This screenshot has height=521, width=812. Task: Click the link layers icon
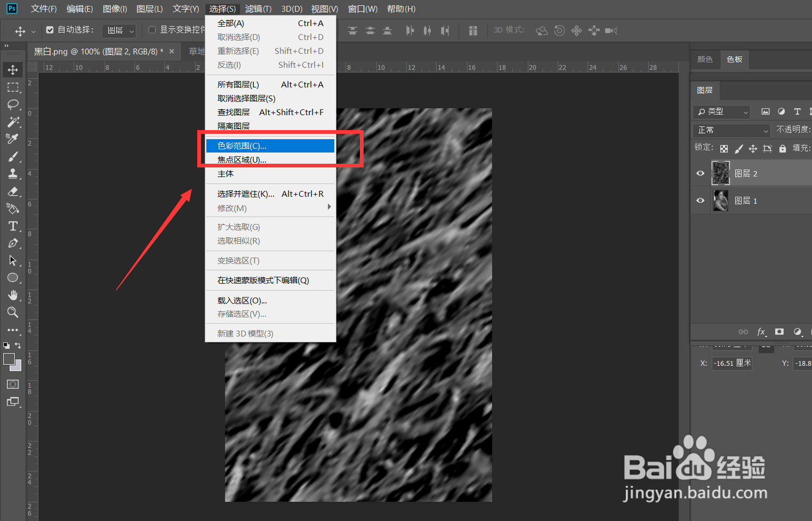[x=743, y=332]
